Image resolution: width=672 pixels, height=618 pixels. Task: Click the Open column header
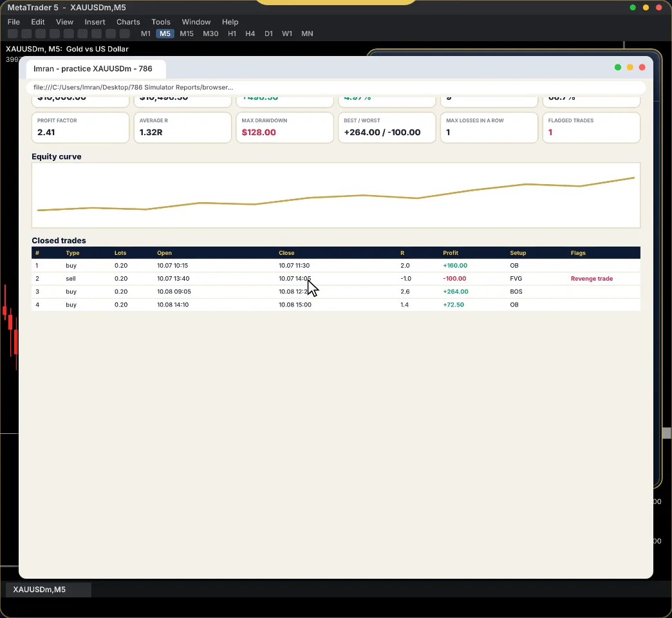164,253
